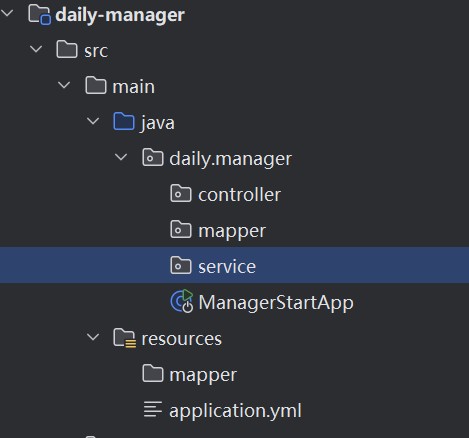Select the mapper package under daily.manager
The image size is (469, 438).
[232, 231]
